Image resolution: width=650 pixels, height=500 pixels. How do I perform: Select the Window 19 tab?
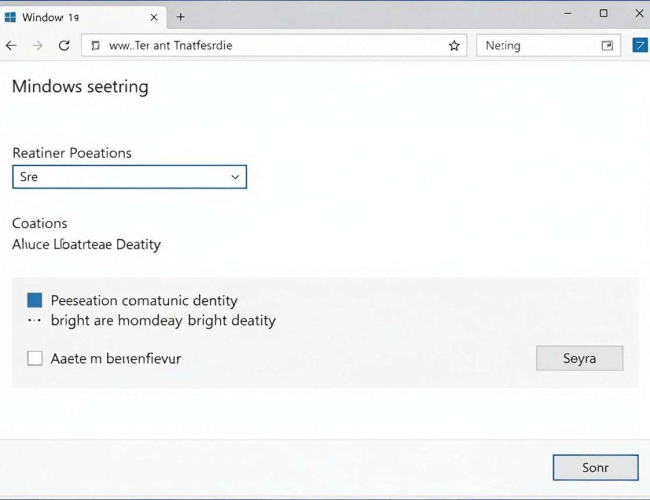[83, 17]
